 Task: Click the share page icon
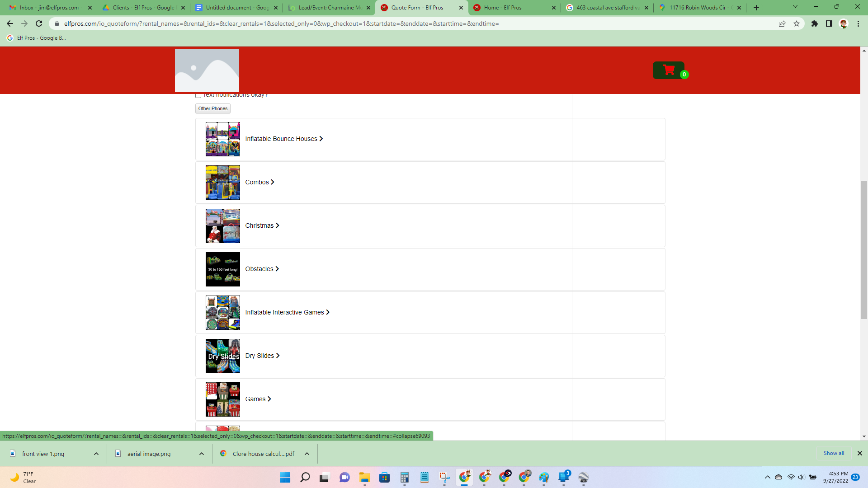click(782, 23)
